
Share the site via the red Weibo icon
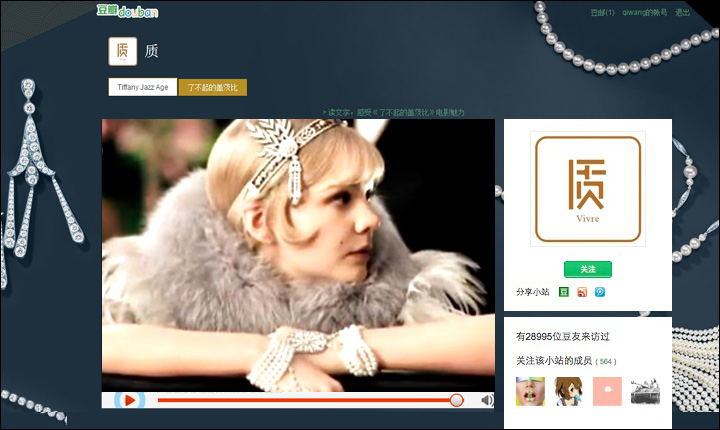582,292
